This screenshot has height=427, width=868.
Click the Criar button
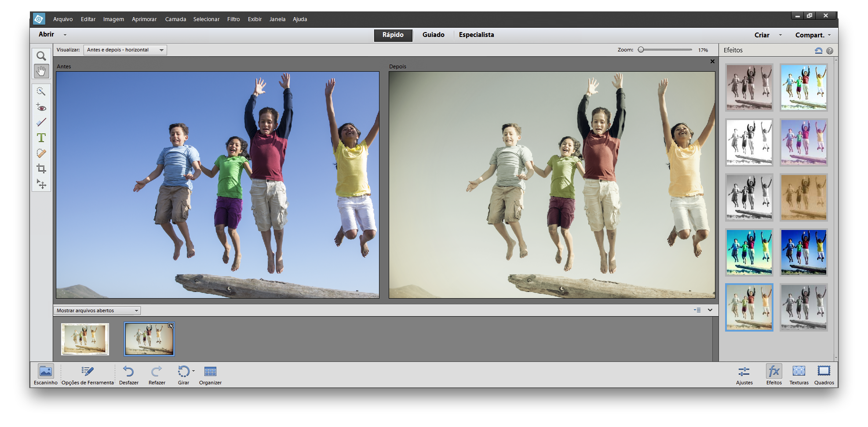tap(762, 35)
